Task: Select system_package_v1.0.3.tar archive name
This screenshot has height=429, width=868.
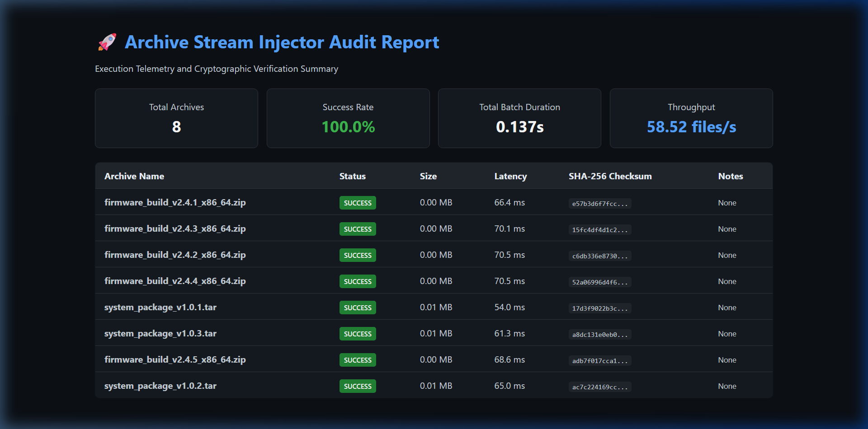Action: tap(160, 333)
